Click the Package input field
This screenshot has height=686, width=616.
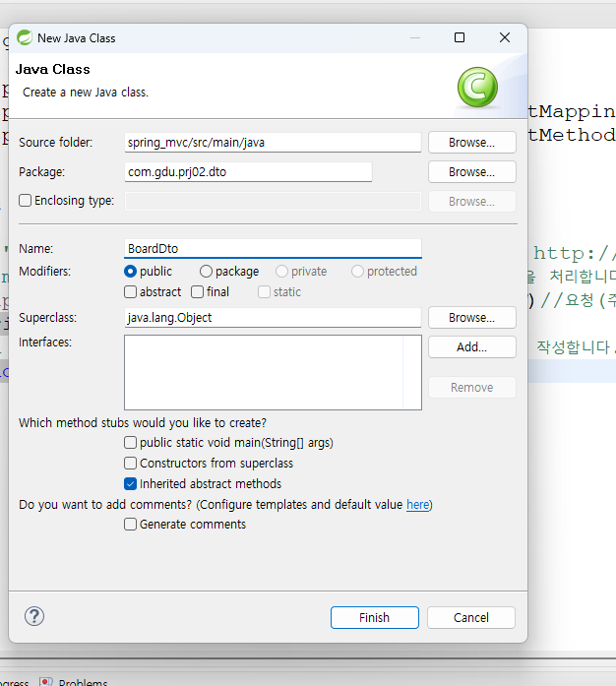[x=249, y=172]
